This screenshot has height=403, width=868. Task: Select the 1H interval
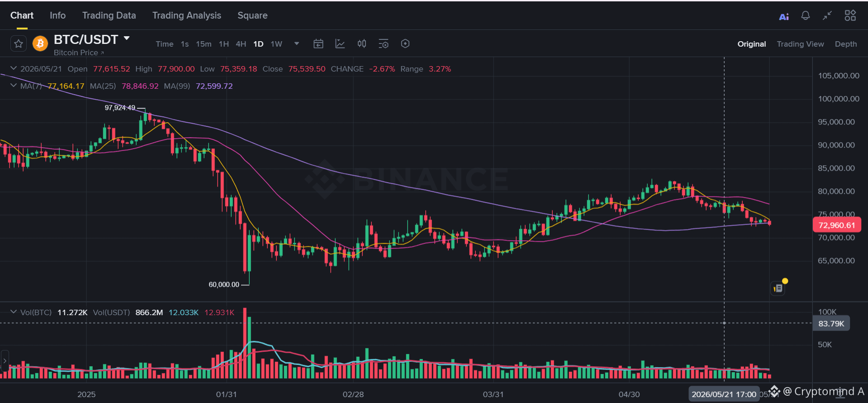click(x=224, y=44)
